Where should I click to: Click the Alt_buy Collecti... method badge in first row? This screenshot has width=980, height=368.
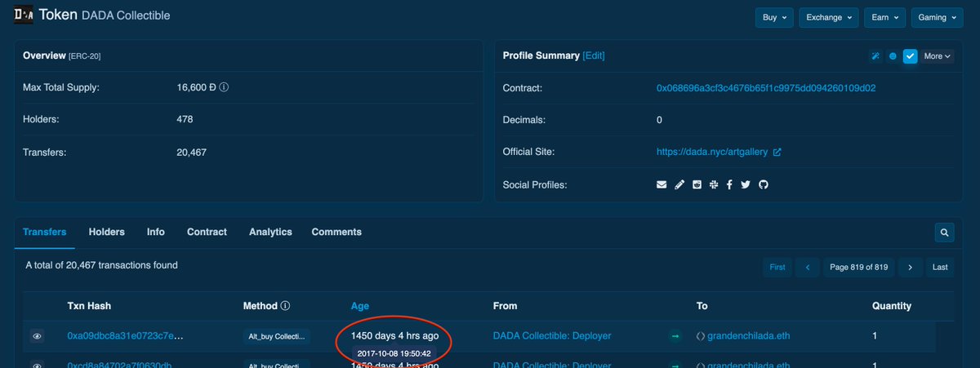tap(277, 336)
